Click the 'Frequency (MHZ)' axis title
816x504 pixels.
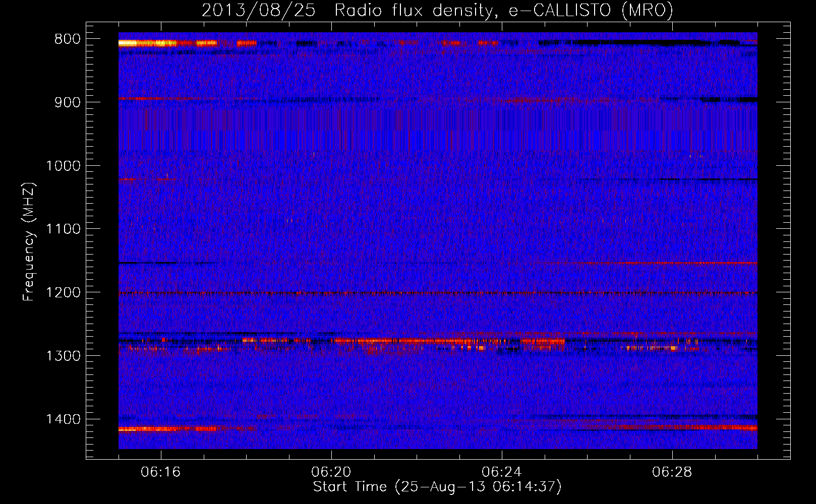pos(29,242)
